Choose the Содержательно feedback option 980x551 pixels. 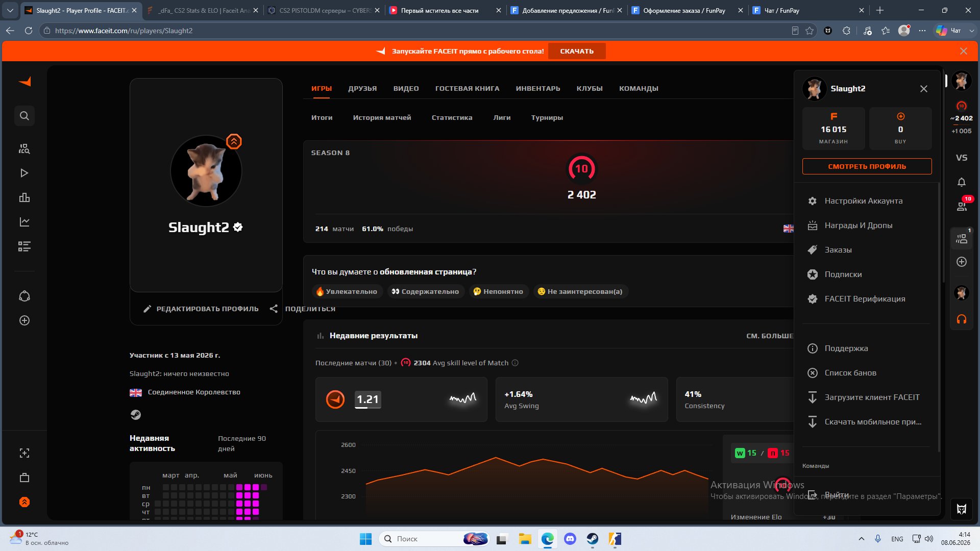pos(426,291)
